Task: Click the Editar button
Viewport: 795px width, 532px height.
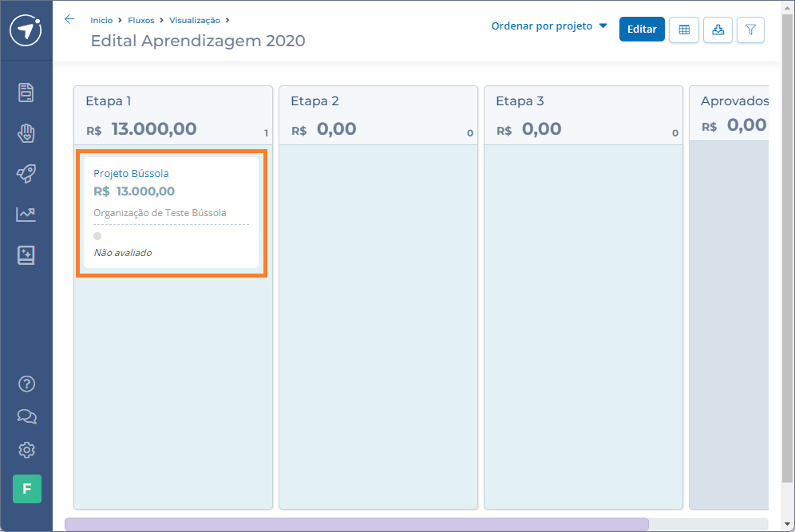Action: (642, 30)
